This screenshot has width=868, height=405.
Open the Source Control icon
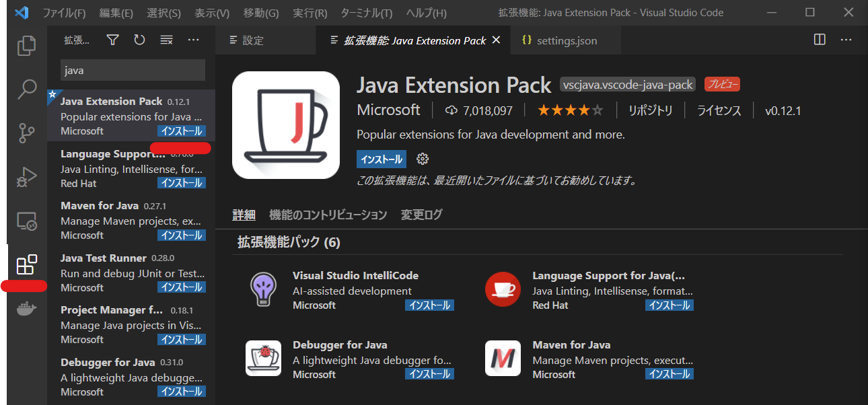(x=26, y=133)
